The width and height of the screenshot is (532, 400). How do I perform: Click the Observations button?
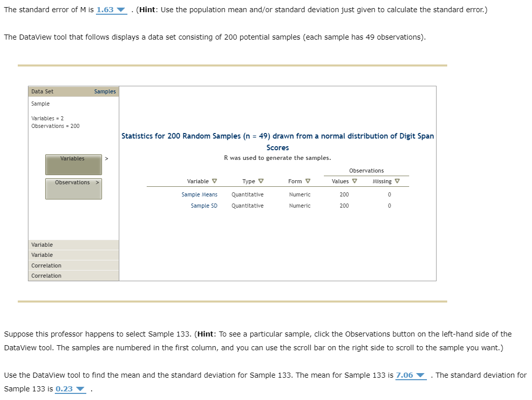(72, 188)
